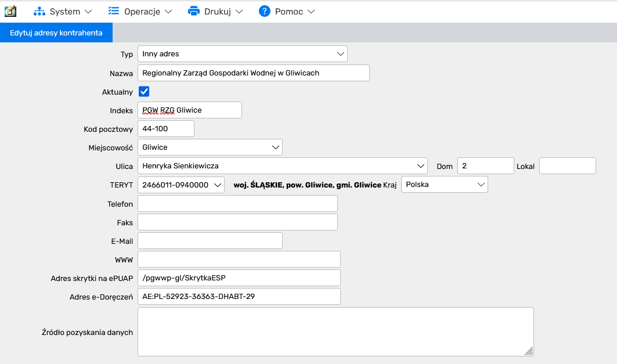Screen dimensions: 617x364
Task: Expand the Operacje menu chevron
Action: 168,12
